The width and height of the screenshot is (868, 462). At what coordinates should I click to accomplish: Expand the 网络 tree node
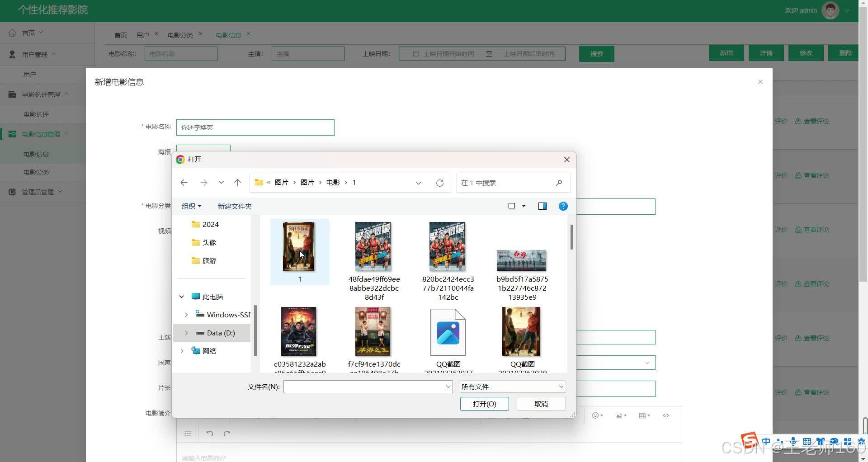[x=182, y=351]
